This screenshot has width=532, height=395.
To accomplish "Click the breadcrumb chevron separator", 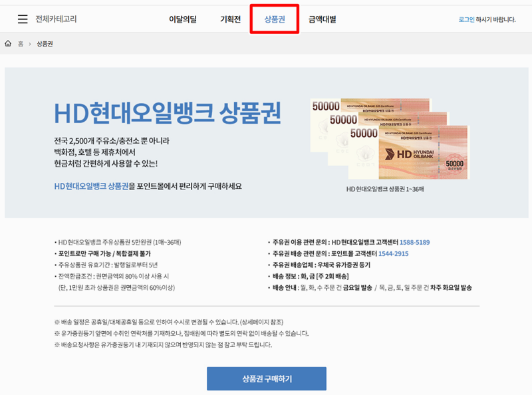I will point(30,44).
